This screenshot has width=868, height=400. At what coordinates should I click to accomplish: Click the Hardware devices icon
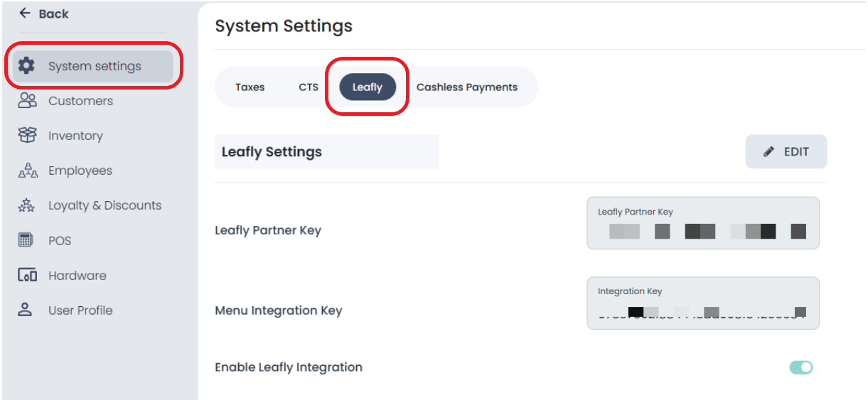click(27, 275)
